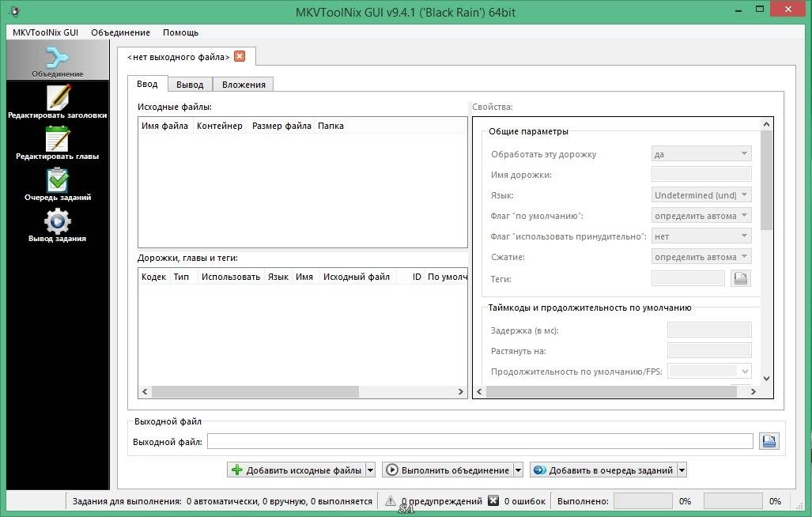Expand the Выполнить объединение dropdown arrow

519,470
